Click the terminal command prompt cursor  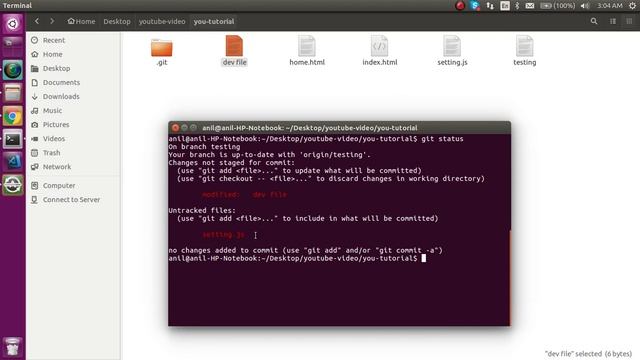[424, 258]
